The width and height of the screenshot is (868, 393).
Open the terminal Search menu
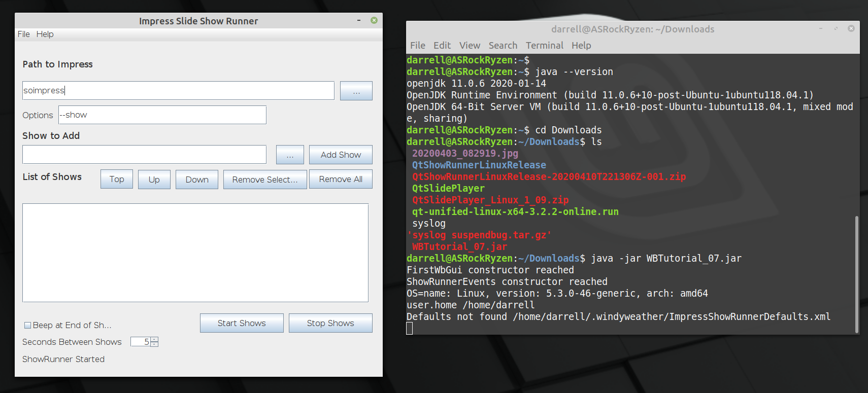(x=503, y=46)
